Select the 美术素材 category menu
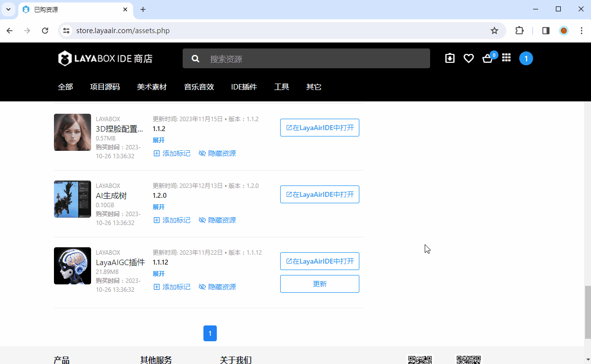Viewport: 591px width, 364px height. pyautogui.click(x=151, y=87)
